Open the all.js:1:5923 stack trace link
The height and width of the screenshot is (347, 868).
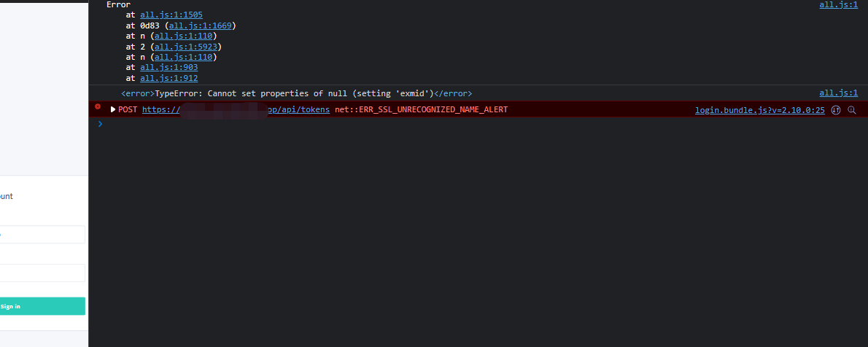186,47
